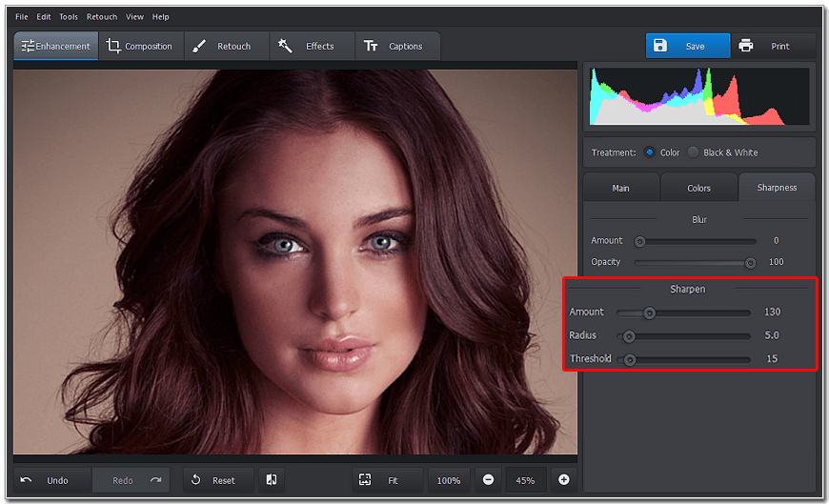
Task: Click the Fit button label
Action: click(x=393, y=480)
